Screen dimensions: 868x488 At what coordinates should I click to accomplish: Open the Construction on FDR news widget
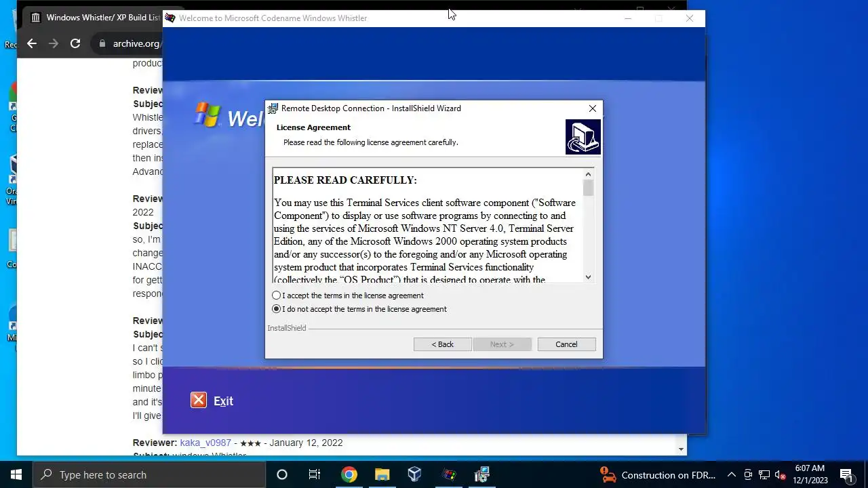pos(658,474)
